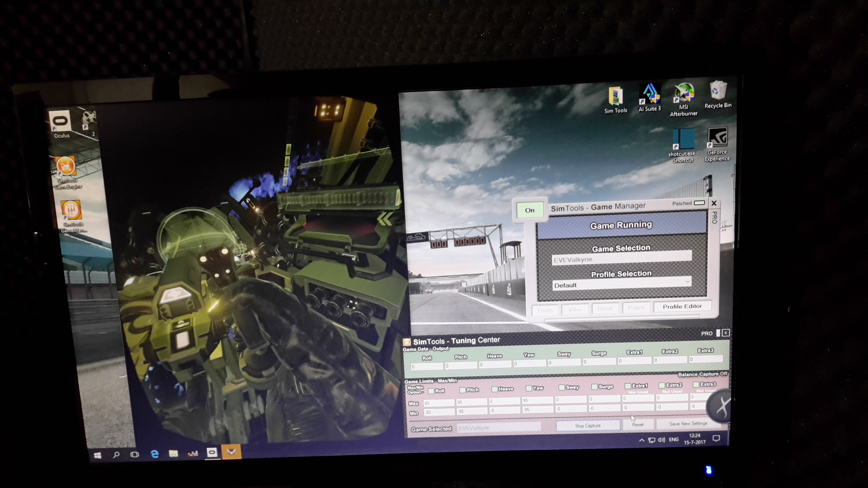Enable the Extra1 Max/Min checkbox
Screen dimensions: 868x488
point(628,386)
